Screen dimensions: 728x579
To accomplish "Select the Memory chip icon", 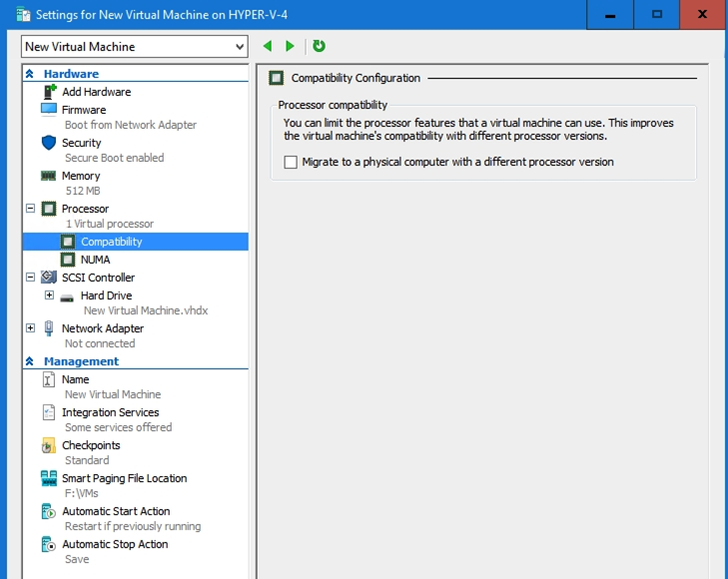I will [49, 176].
